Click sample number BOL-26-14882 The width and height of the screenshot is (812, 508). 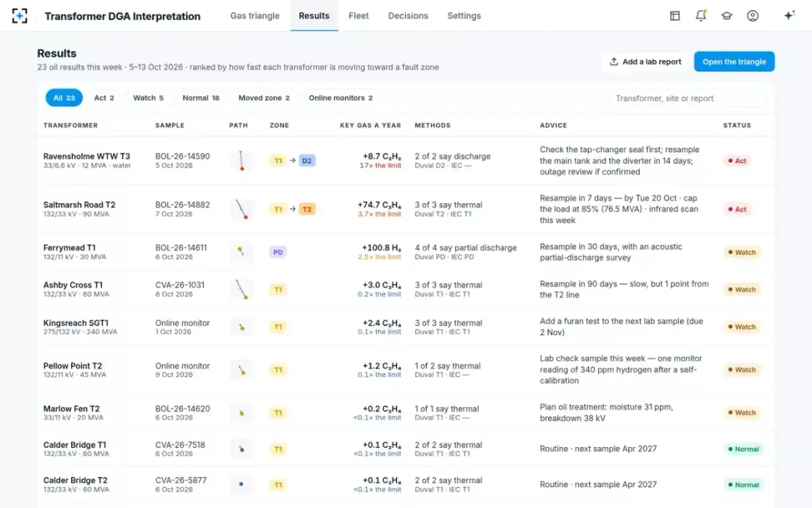point(183,205)
